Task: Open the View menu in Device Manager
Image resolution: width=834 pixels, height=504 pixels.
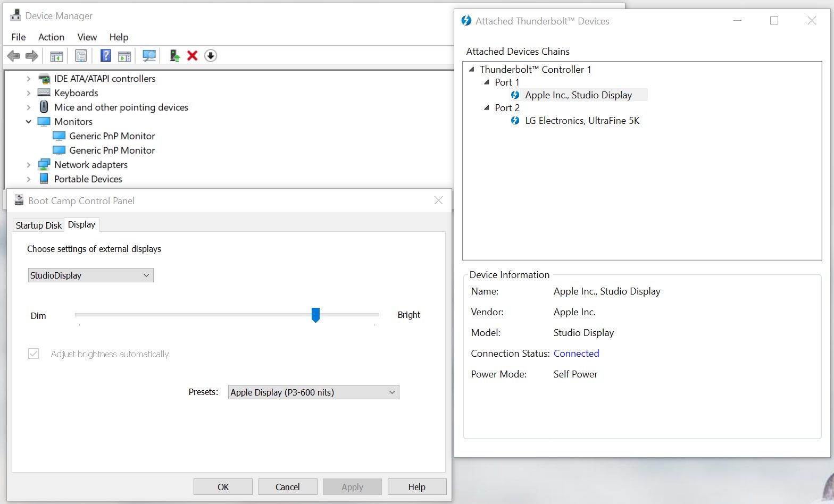Action: pyautogui.click(x=87, y=37)
